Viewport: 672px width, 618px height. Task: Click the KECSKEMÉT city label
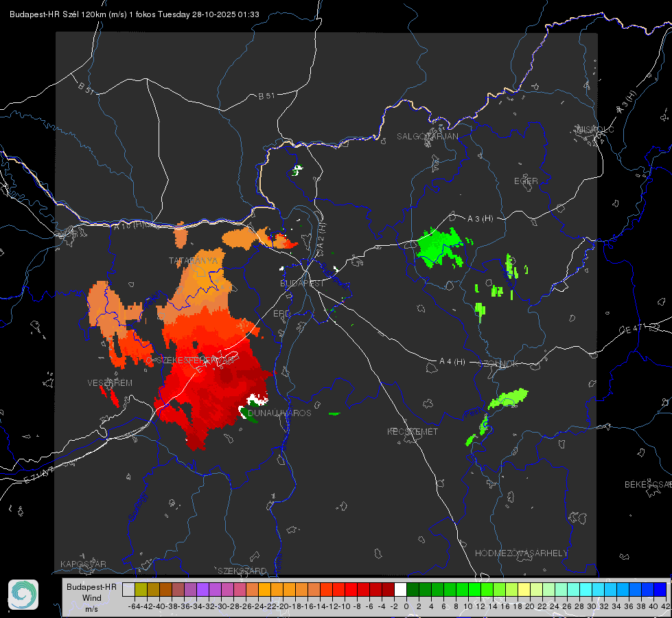point(413,431)
